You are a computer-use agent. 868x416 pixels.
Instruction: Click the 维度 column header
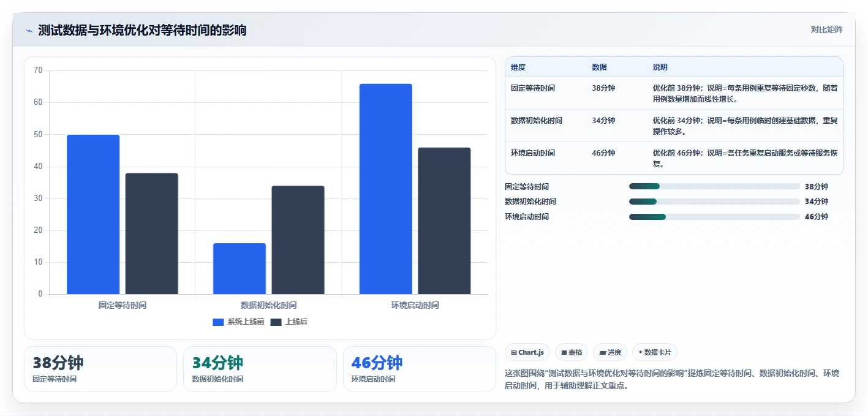coord(518,67)
